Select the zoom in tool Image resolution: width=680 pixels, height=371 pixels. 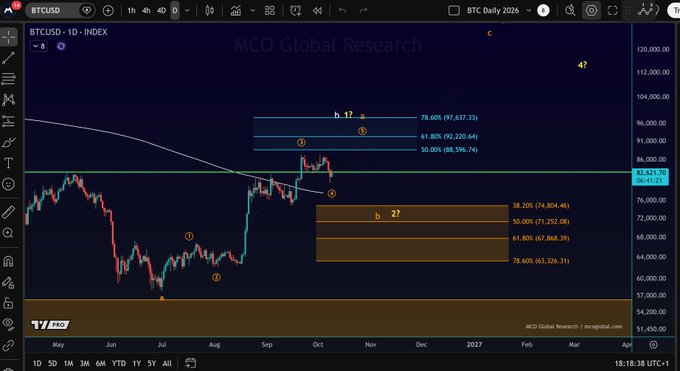[9, 233]
